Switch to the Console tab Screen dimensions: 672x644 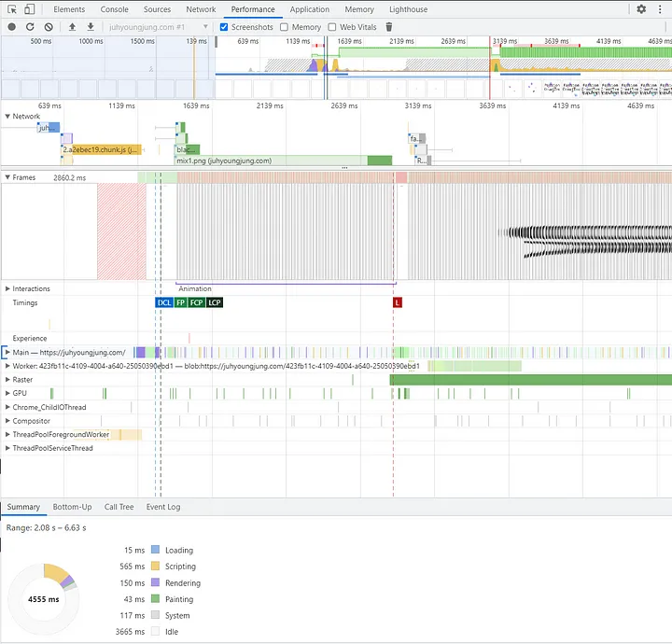click(114, 9)
